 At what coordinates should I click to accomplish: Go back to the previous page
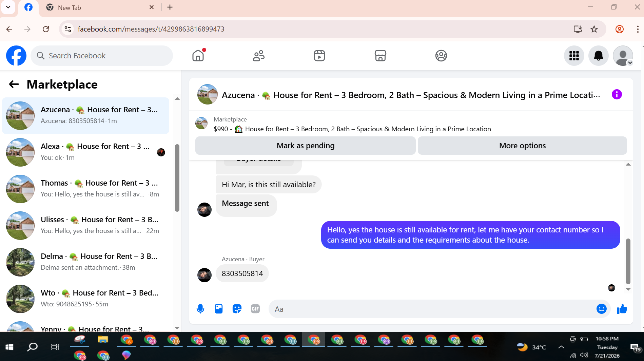coord(9,29)
